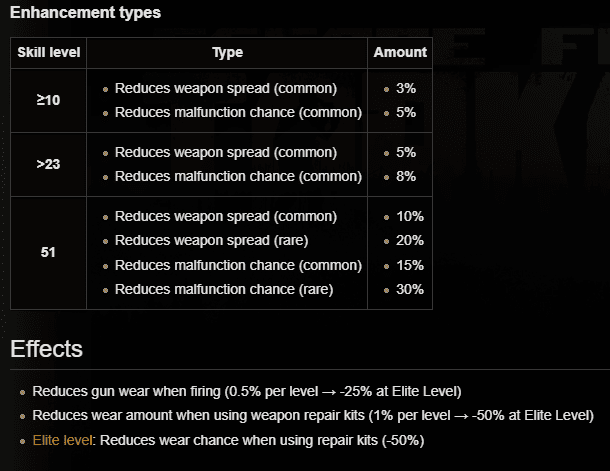Open the Elite level link
This screenshot has height=471, width=610.
point(62,440)
